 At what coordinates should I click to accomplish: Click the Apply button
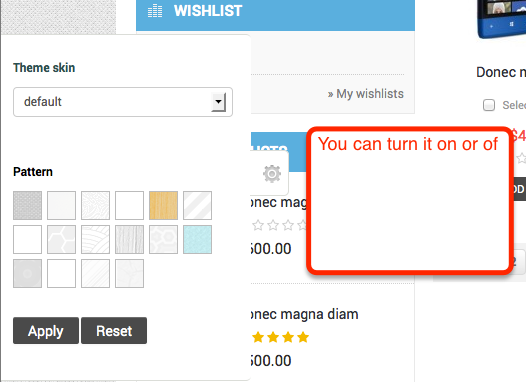pos(46,331)
